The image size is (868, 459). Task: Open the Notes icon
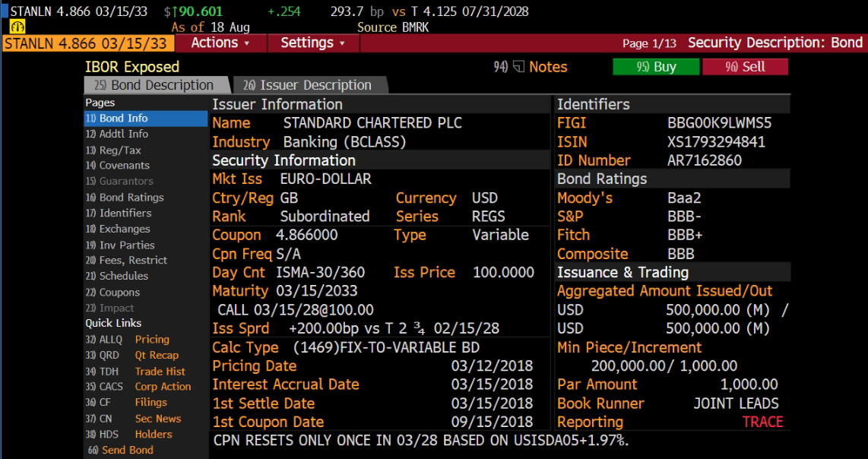(518, 67)
